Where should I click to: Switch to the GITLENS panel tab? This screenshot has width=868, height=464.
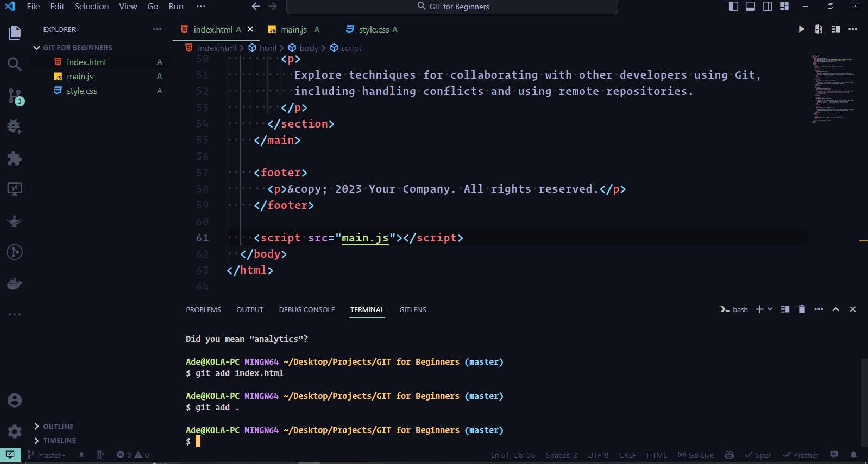coord(413,309)
